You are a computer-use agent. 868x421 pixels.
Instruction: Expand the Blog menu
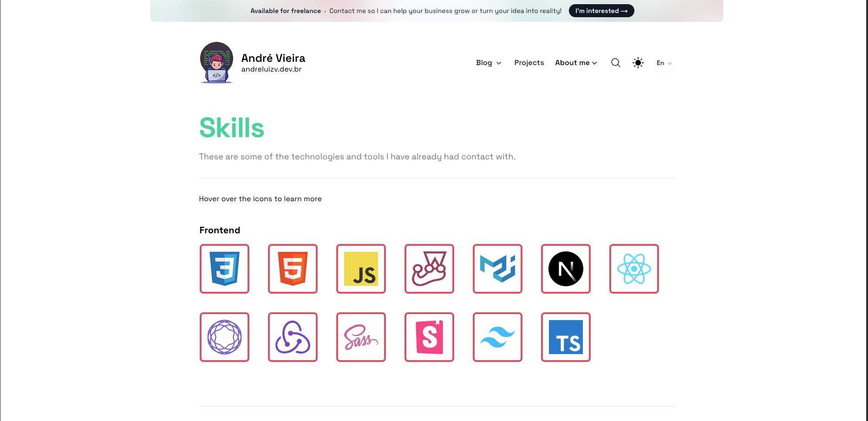tap(489, 63)
